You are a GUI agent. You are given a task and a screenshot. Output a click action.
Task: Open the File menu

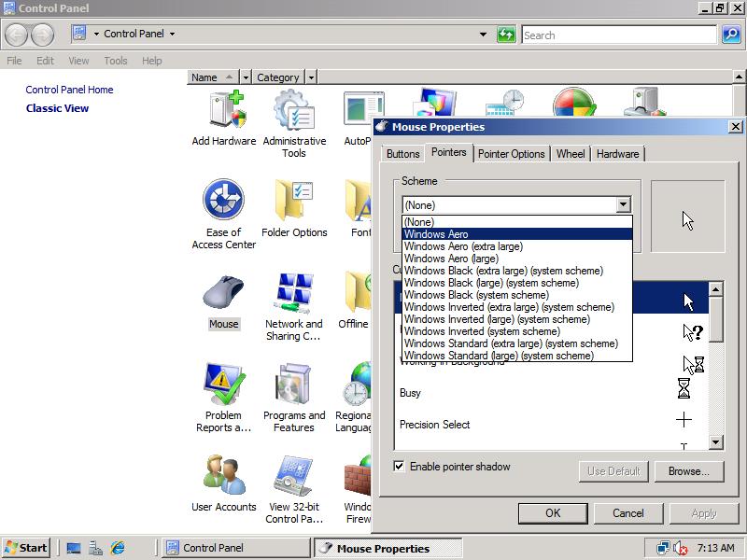14,61
